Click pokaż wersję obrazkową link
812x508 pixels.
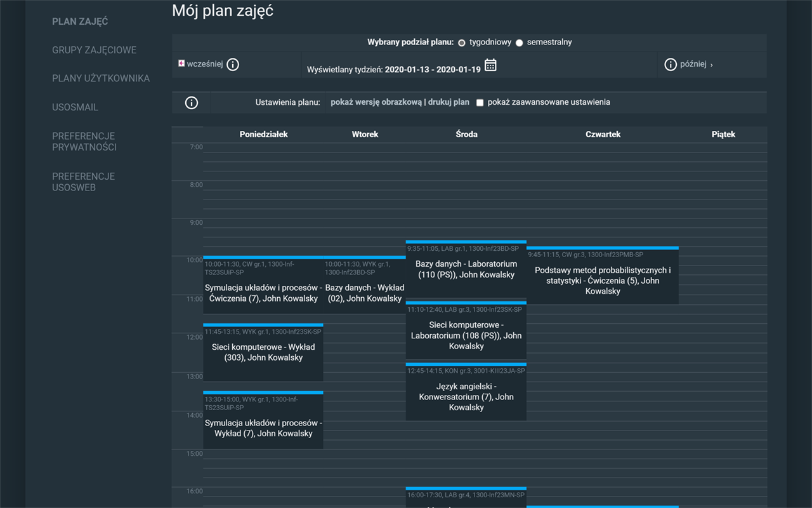(x=376, y=102)
